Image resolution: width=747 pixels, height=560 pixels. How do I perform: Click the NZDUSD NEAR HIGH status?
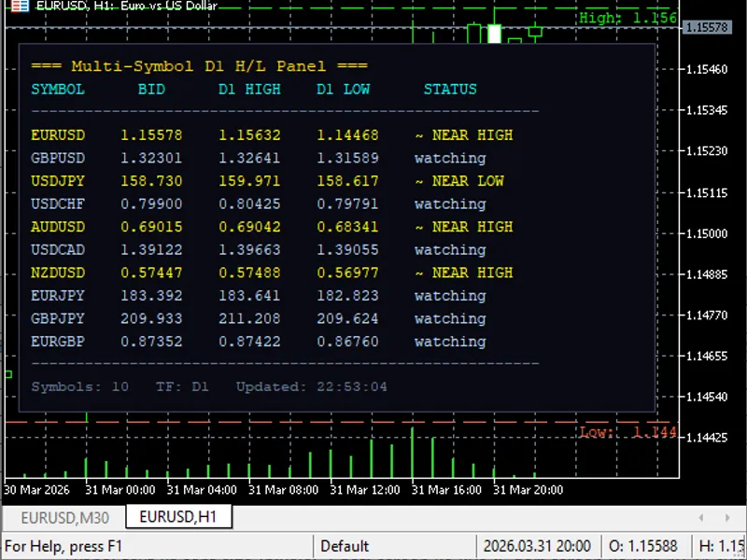[x=464, y=273]
